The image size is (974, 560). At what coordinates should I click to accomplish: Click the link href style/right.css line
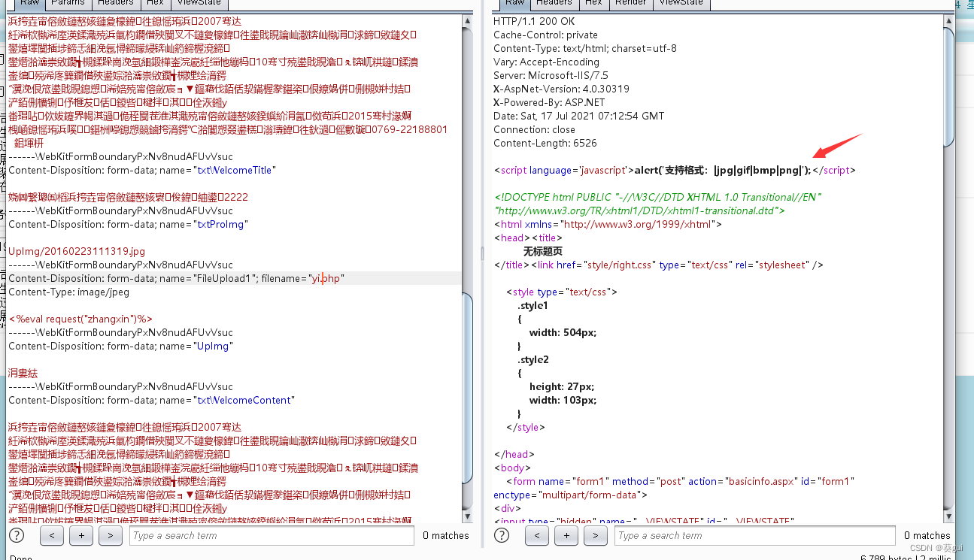[658, 265]
